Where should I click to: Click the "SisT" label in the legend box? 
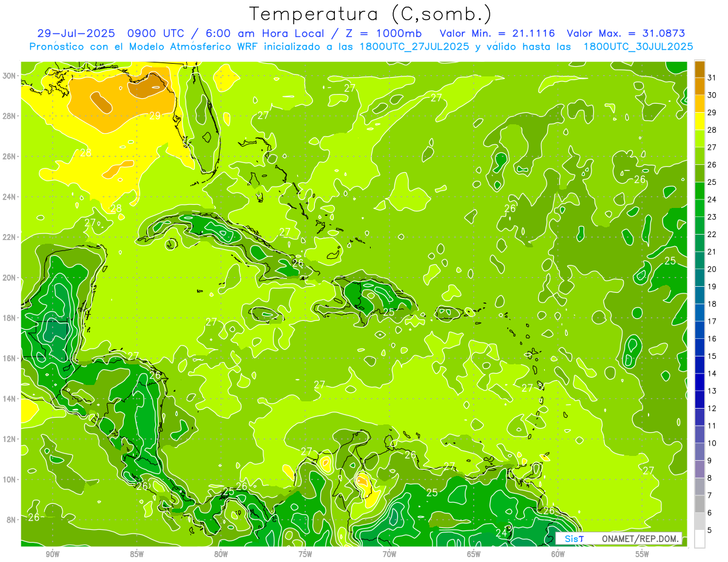click(x=574, y=538)
